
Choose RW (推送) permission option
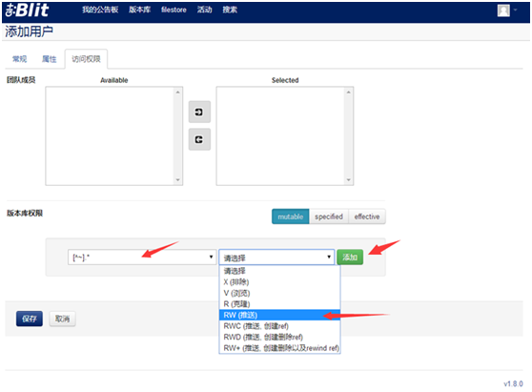(x=279, y=315)
